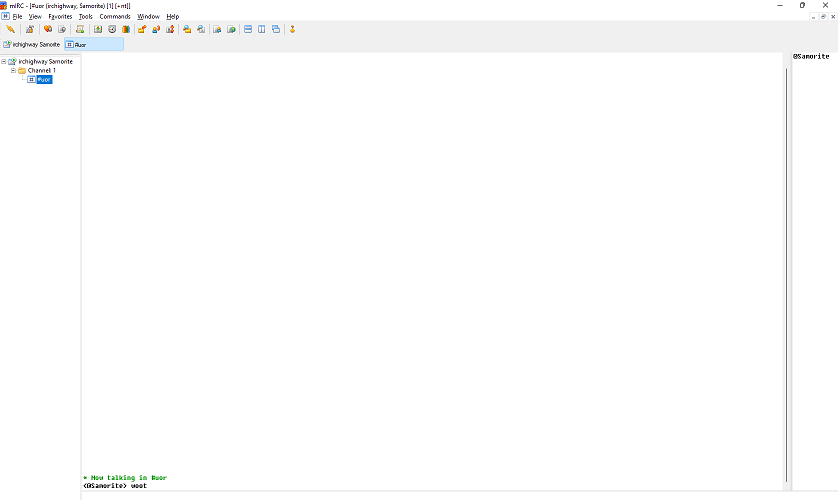The height and width of the screenshot is (500, 838).
Task: Open the Favorites menu
Action: (60, 17)
